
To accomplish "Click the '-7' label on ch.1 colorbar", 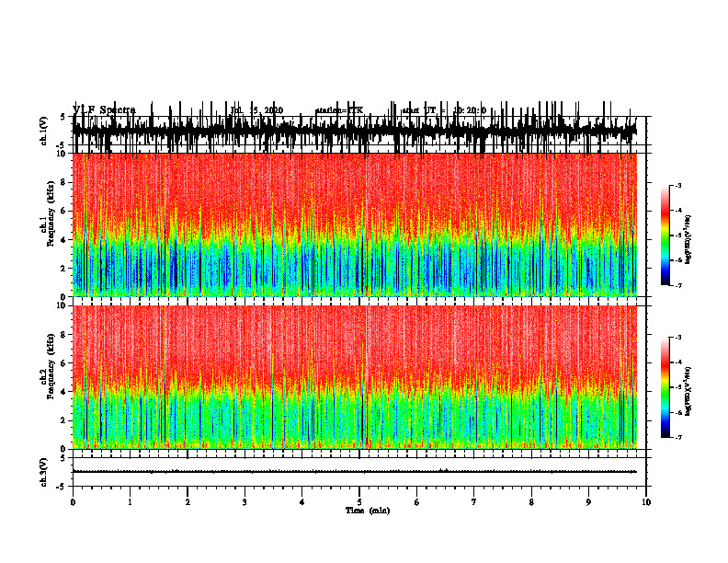I will click(678, 285).
